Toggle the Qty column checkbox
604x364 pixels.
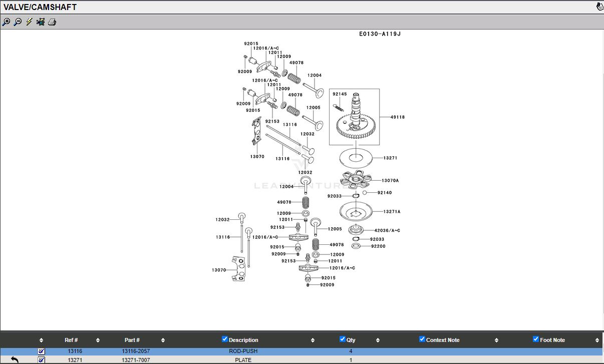click(343, 339)
